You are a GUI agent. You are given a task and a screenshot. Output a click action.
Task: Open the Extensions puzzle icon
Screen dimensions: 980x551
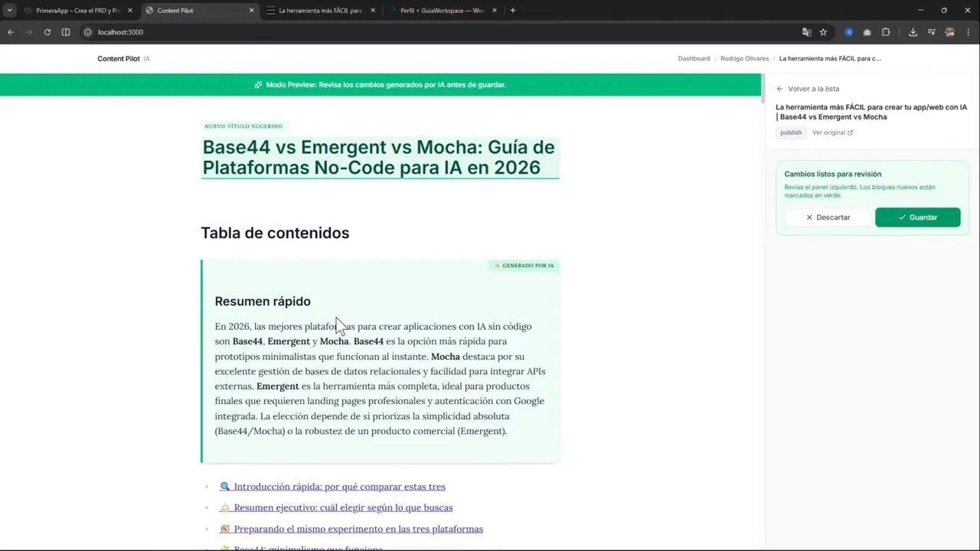tap(887, 32)
